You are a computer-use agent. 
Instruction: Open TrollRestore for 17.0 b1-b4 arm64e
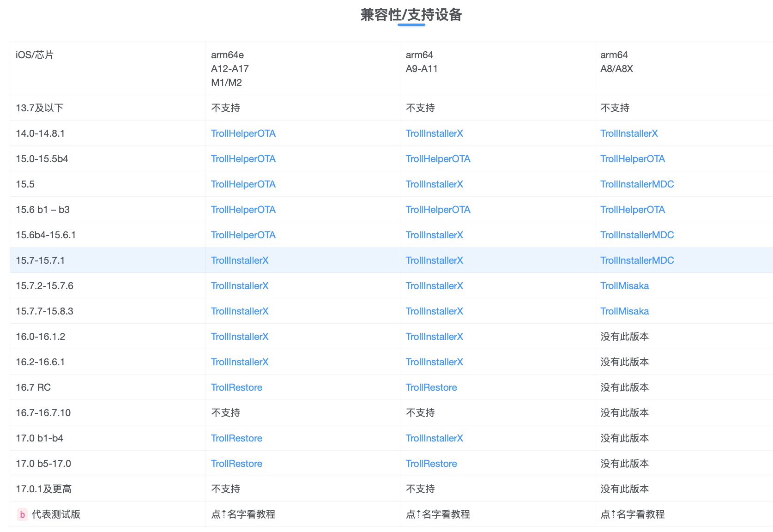click(x=236, y=438)
